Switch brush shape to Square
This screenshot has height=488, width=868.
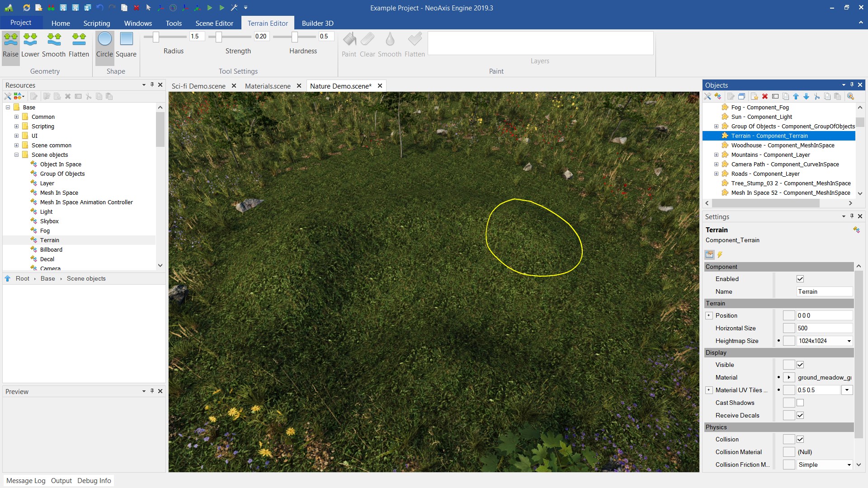click(x=126, y=45)
